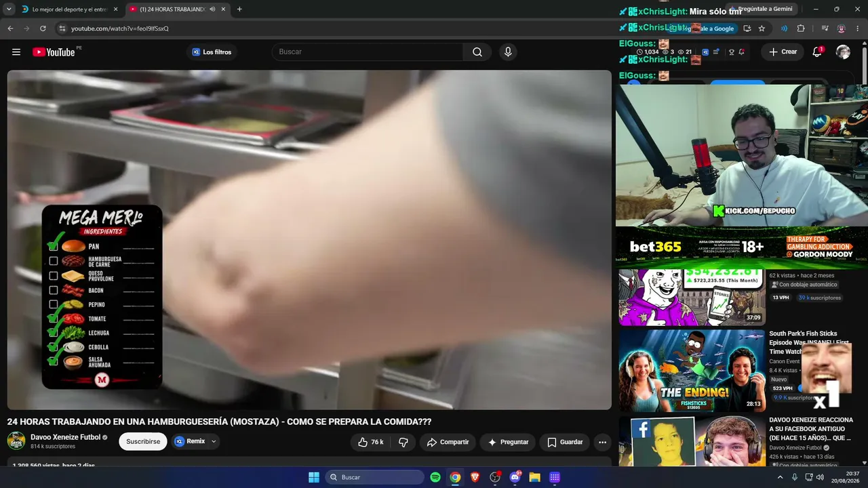Open the taskbar volume icon
868x488 pixels.
(821, 477)
